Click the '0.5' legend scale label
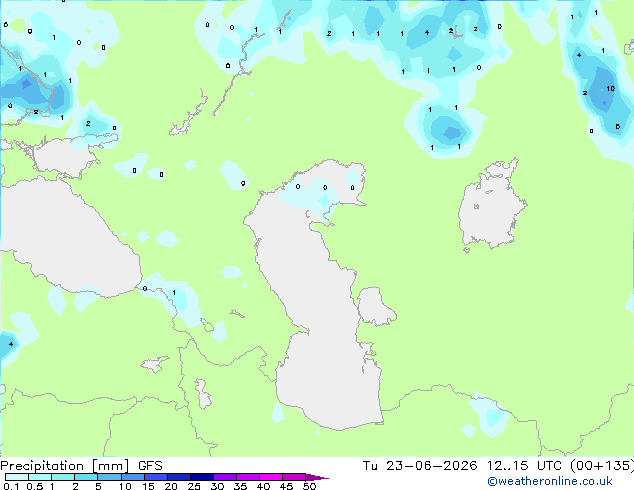This screenshot has width=634, height=490. click(x=35, y=486)
